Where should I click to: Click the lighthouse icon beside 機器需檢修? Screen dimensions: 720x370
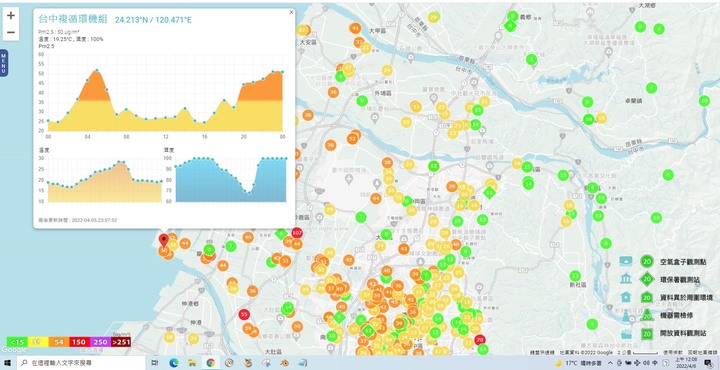point(626,315)
